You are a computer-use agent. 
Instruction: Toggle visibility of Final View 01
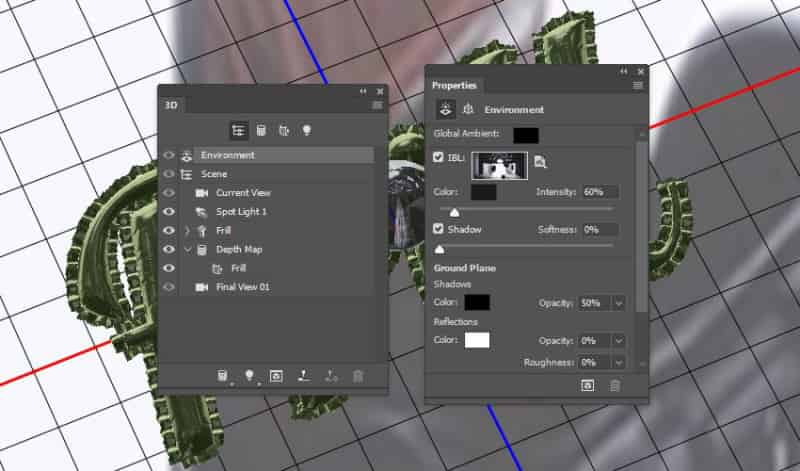[x=168, y=287]
